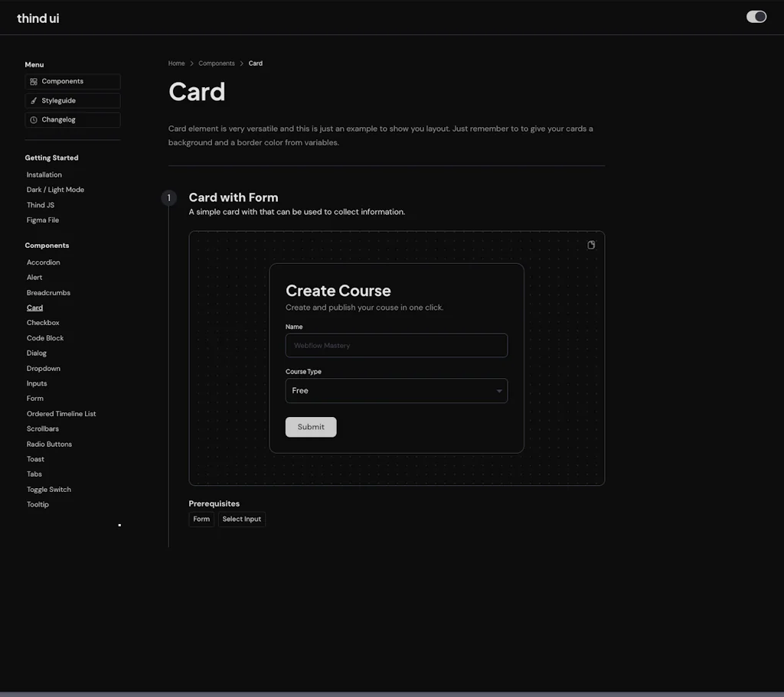Click the Form prerequisite tag

point(201,519)
